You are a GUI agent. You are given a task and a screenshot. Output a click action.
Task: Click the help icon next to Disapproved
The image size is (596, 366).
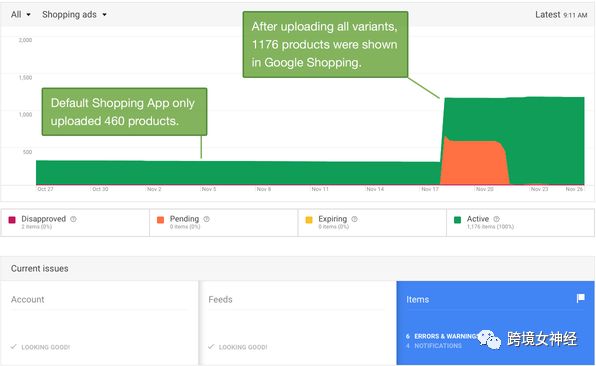pos(73,219)
